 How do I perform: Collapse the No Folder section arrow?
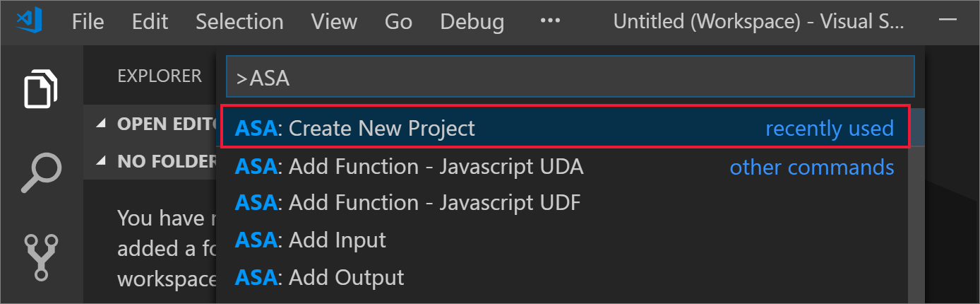coord(101,162)
